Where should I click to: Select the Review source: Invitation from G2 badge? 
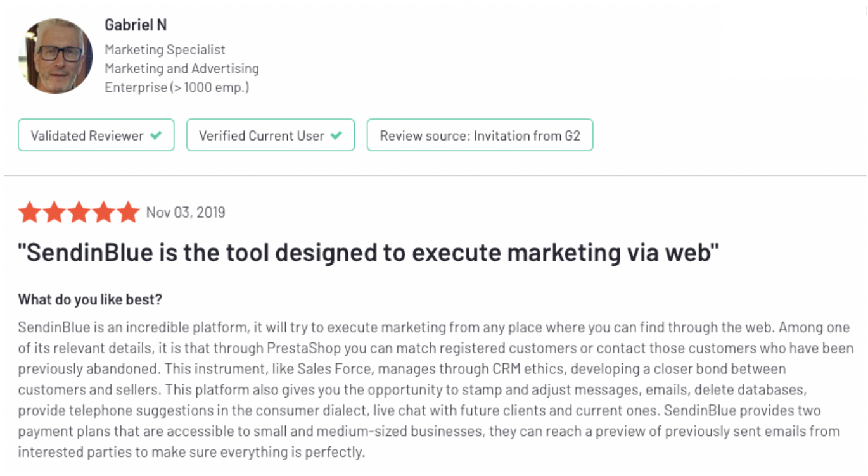click(x=480, y=135)
